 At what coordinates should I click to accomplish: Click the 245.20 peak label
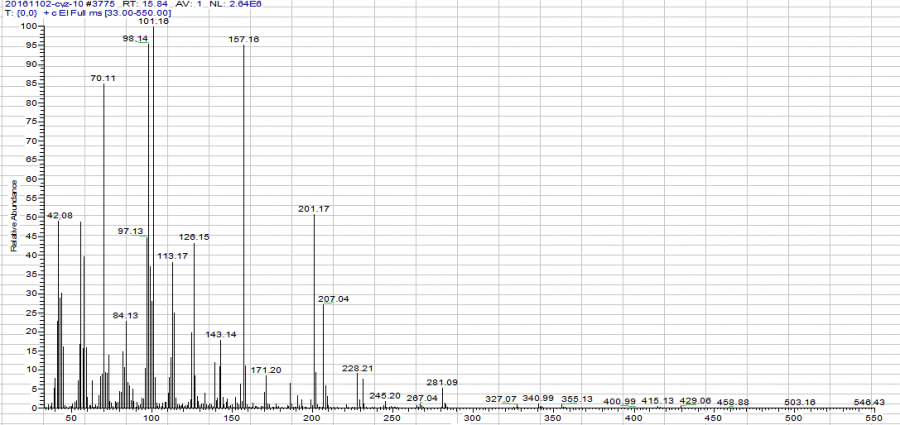(385, 396)
